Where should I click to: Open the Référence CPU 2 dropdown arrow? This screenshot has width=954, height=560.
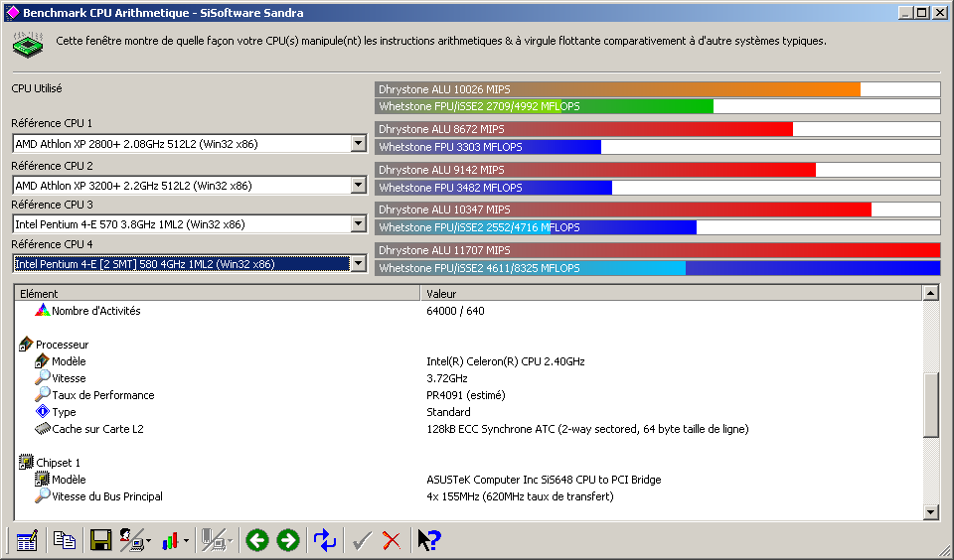click(x=359, y=185)
